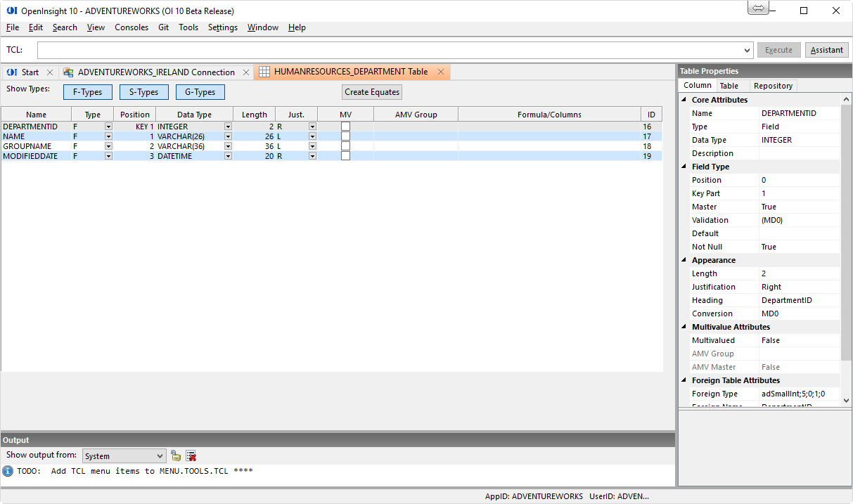Select the GROUPNAME cell in the table
Screen dimensions: 853x504
(37, 146)
